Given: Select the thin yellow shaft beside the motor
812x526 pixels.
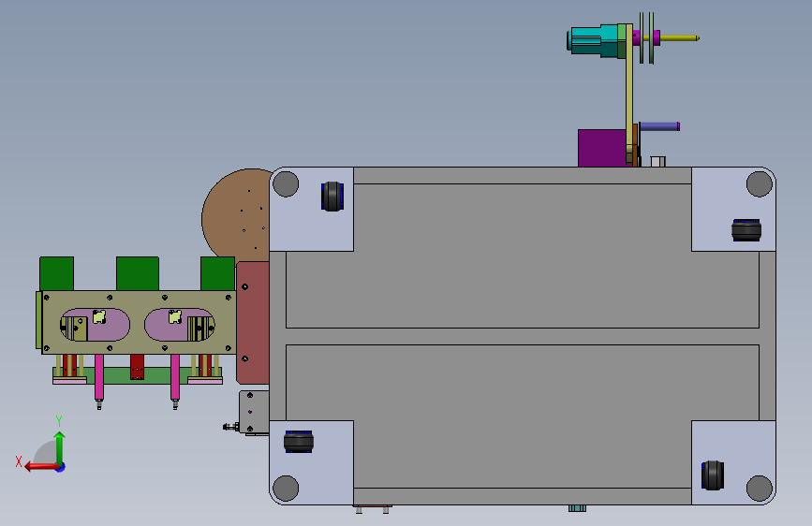Looking at the screenshot, I should 679,37.
